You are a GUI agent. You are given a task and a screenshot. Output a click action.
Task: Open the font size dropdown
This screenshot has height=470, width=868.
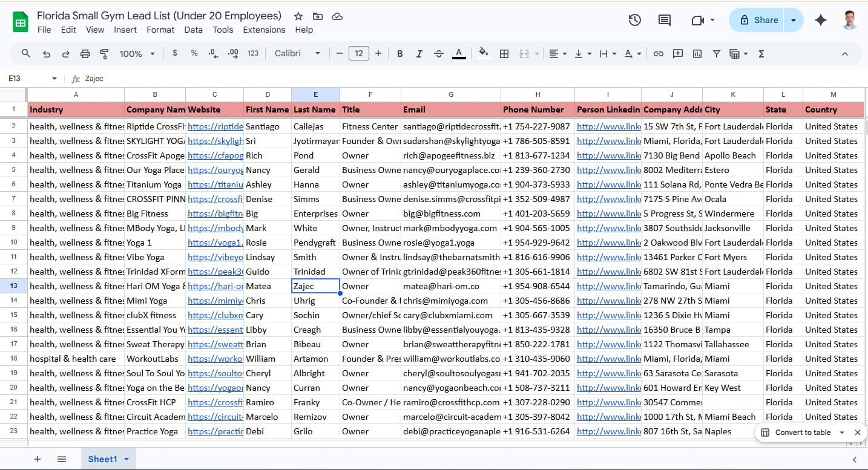[x=359, y=53]
